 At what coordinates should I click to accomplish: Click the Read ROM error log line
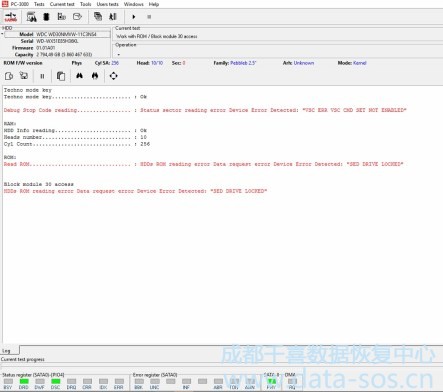click(x=203, y=164)
